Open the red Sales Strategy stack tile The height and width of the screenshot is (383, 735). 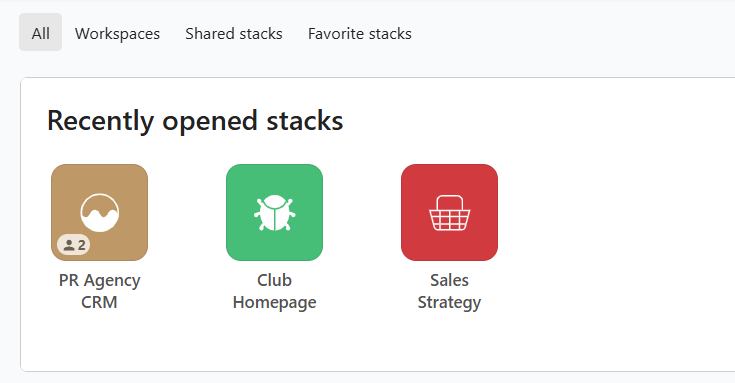click(x=449, y=212)
